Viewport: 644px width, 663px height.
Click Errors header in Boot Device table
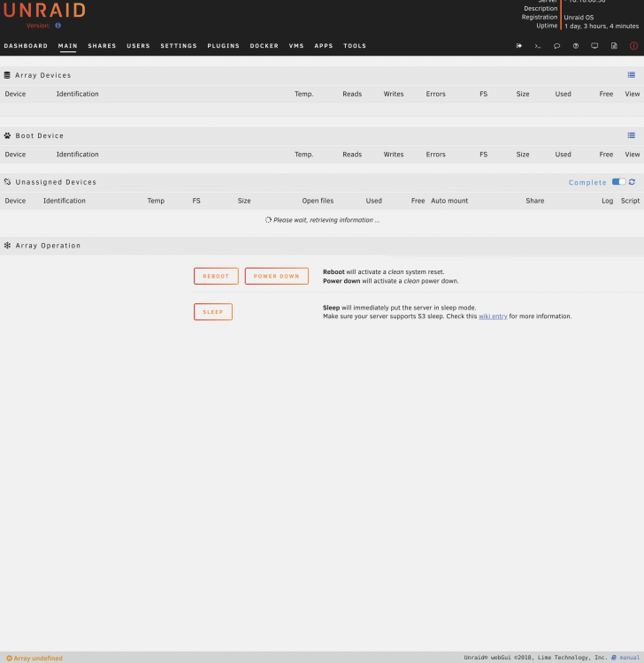(436, 155)
